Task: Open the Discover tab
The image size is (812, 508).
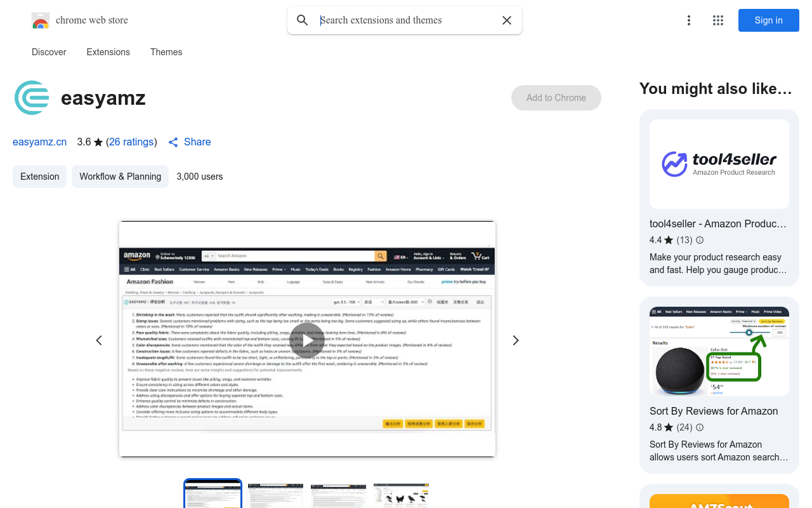Action: click(49, 52)
